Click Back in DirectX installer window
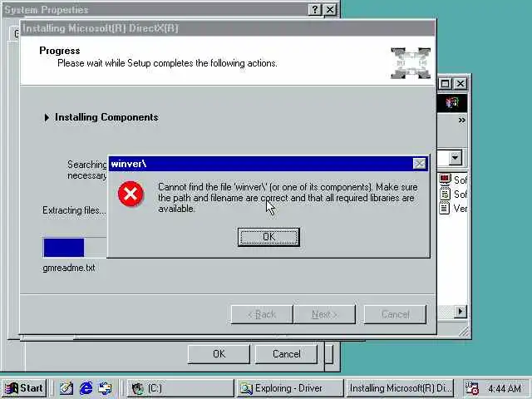The height and width of the screenshot is (399, 532). click(x=262, y=314)
